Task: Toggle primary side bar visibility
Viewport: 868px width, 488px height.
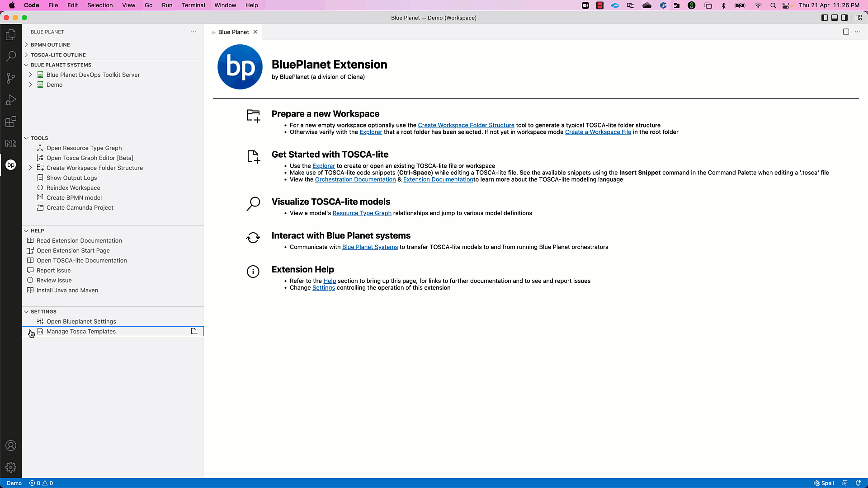Action: tap(824, 18)
